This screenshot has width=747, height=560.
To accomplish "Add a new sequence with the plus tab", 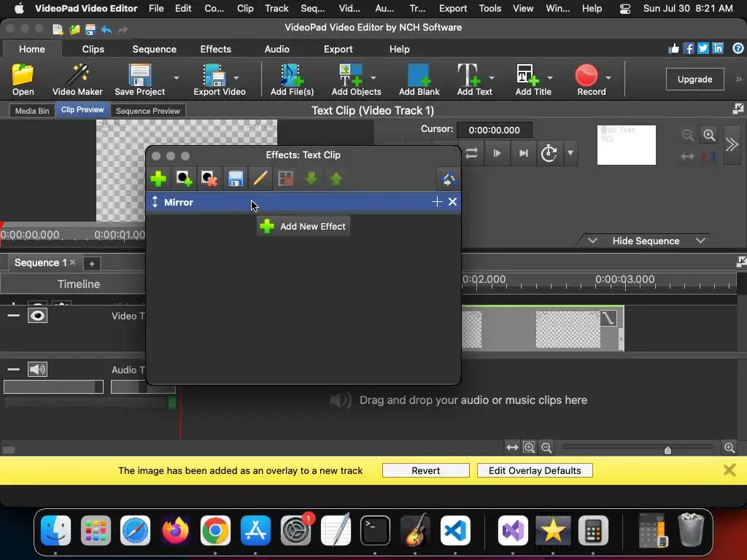I will tap(92, 263).
